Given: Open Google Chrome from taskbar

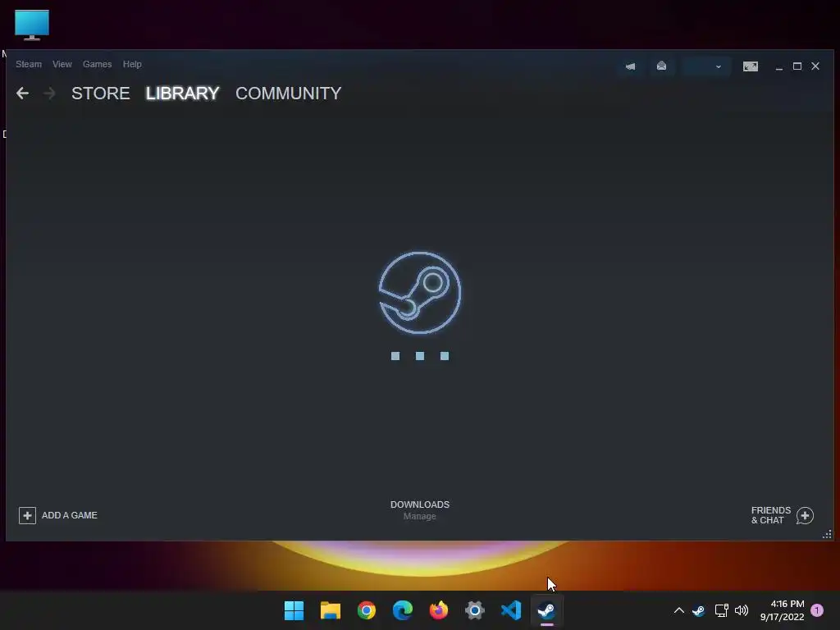Looking at the screenshot, I should click(x=367, y=610).
